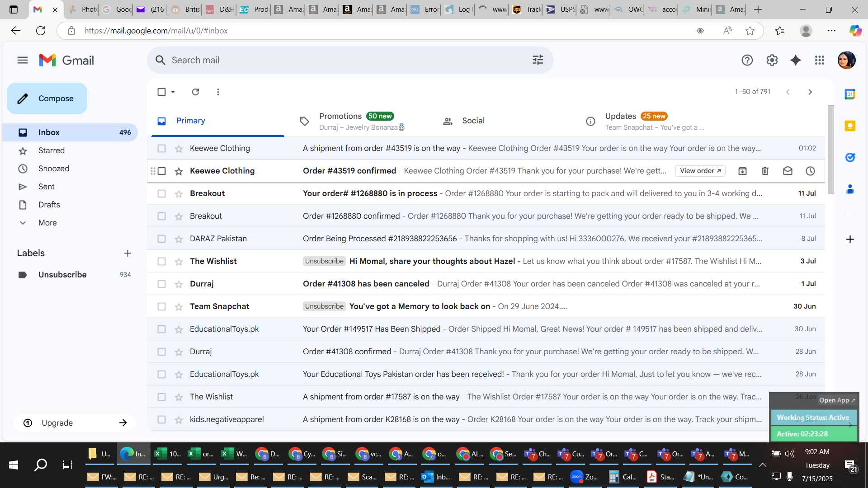Create a new label with plus icon
The height and width of the screenshot is (488, 868).
(127, 253)
